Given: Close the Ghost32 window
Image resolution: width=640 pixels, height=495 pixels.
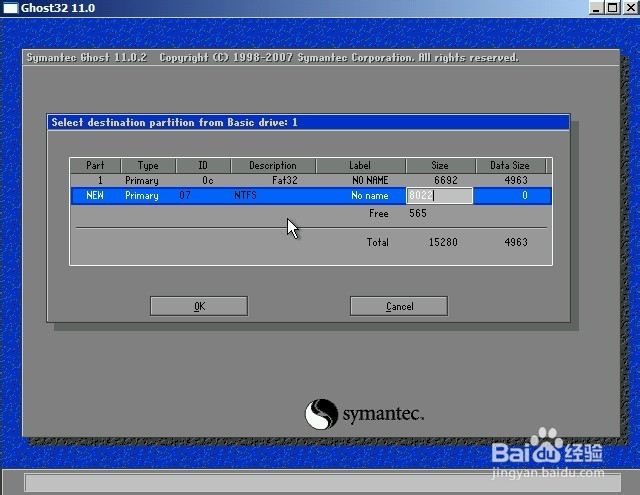Looking at the screenshot, I should [630, 8].
